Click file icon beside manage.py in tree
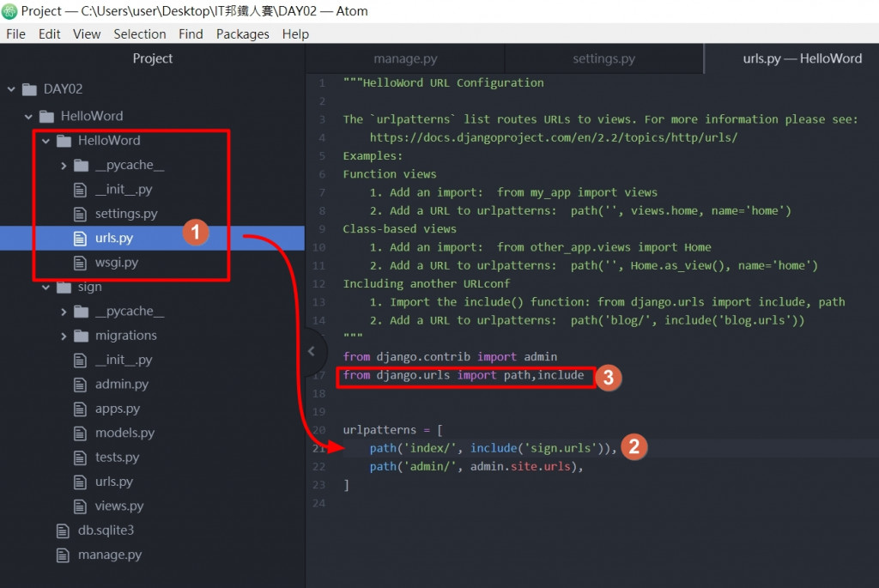 [x=63, y=555]
